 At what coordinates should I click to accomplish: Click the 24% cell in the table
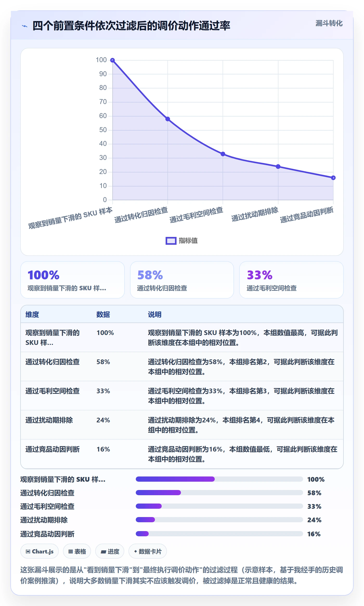point(103,420)
